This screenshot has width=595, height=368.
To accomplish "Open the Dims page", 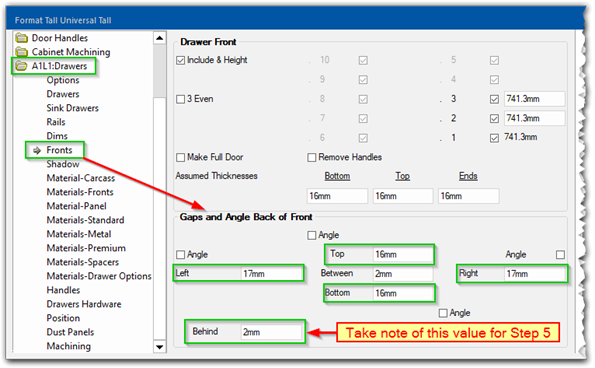I will (x=57, y=136).
